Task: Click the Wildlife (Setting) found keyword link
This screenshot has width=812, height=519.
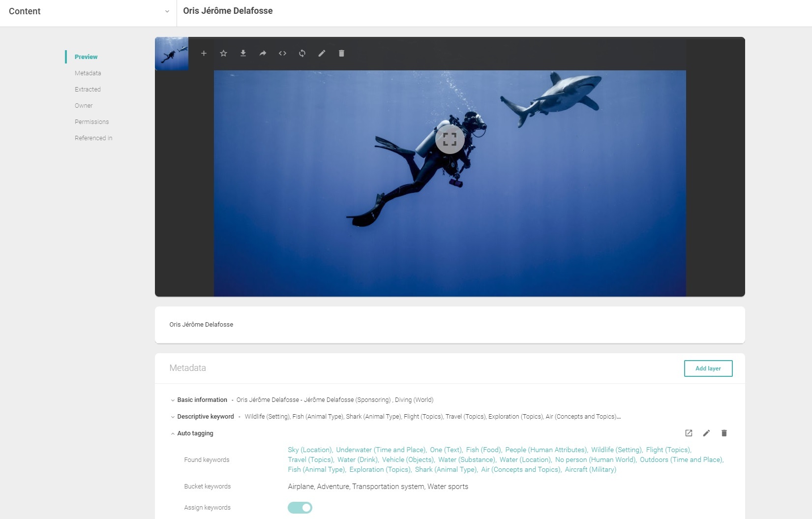Action: [616, 450]
